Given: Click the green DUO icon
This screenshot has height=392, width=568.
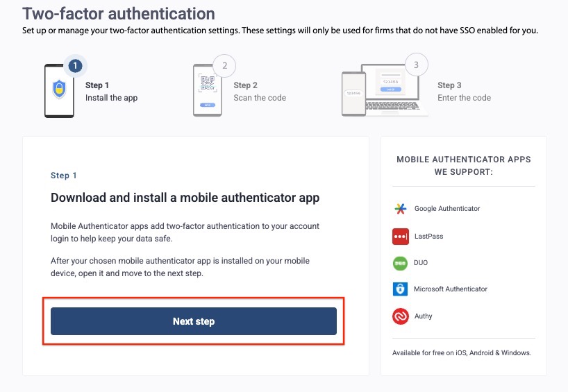Looking at the screenshot, I should click(x=400, y=263).
